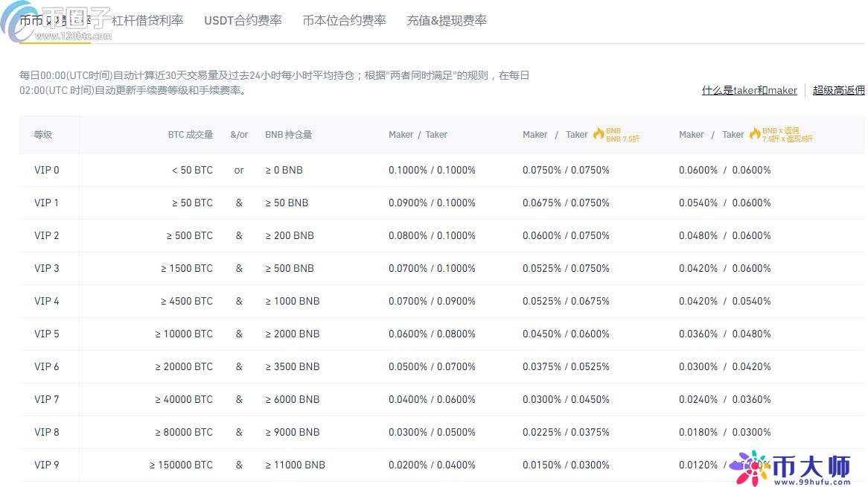Click the BTC 成交量 column header
The image size is (868, 487).
point(190,135)
